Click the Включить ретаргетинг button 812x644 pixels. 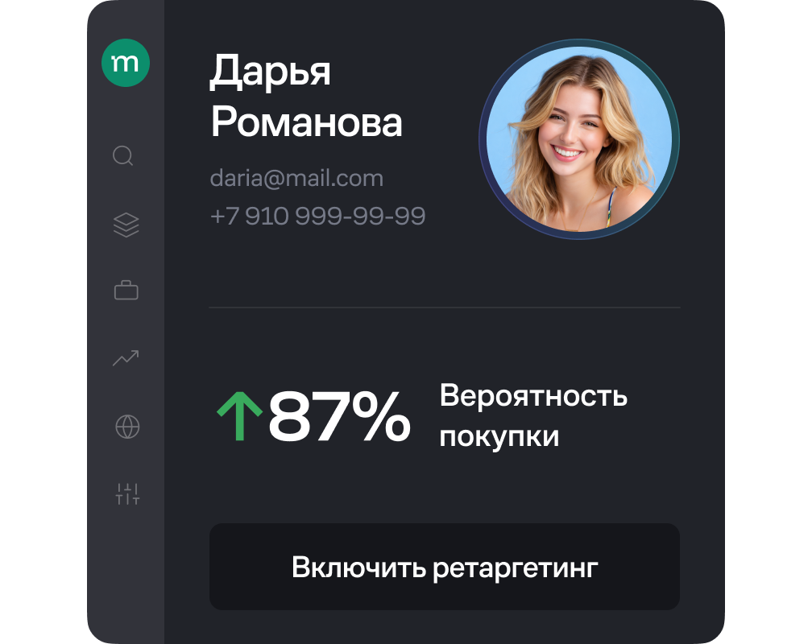point(445,567)
